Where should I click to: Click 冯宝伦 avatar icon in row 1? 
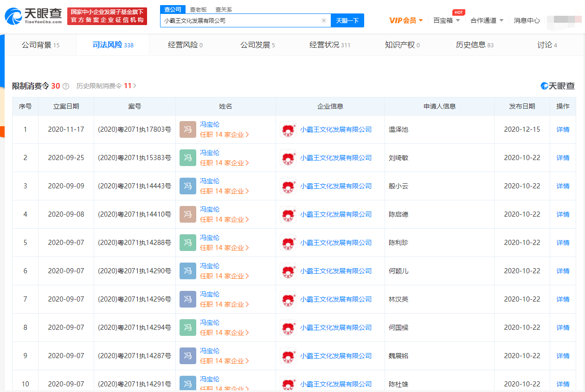click(x=188, y=129)
